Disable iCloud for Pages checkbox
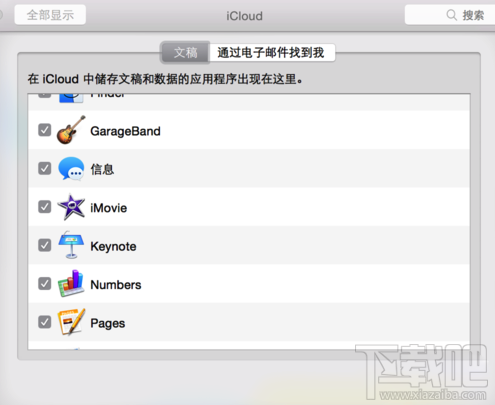Viewport: 495px width, 405px height. pos(44,322)
